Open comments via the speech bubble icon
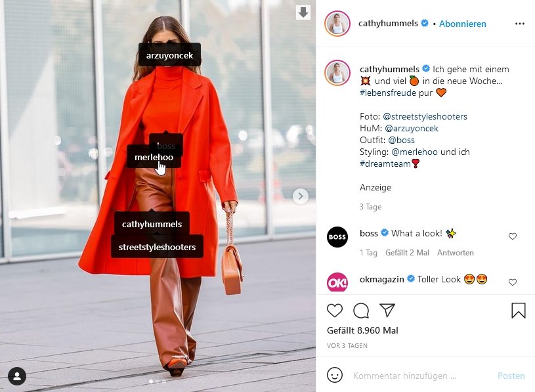The height and width of the screenshot is (392, 535). [361, 311]
